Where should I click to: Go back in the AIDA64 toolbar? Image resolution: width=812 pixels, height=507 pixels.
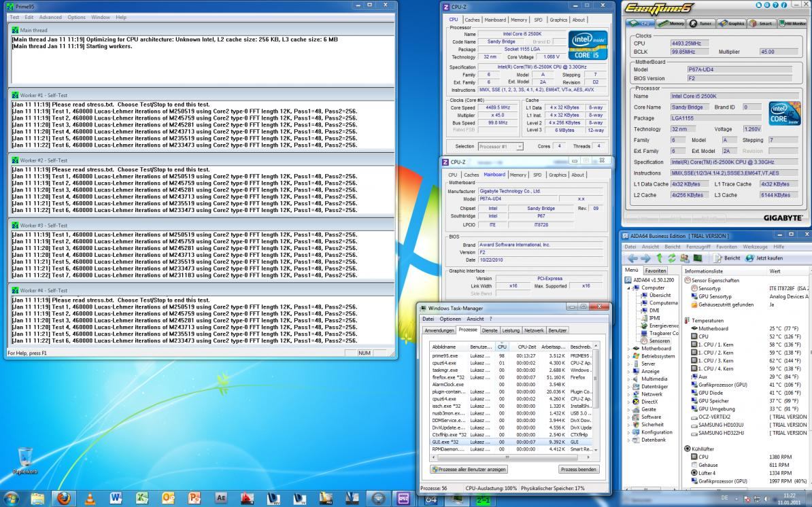click(632, 258)
